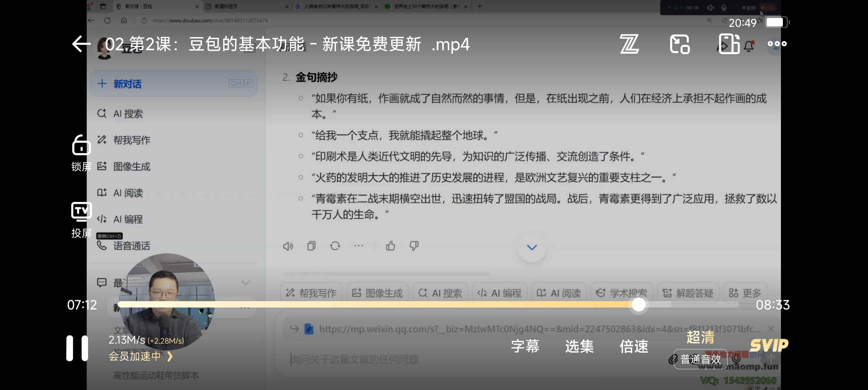Open AI 搜索 in the sidebar

click(x=120, y=114)
